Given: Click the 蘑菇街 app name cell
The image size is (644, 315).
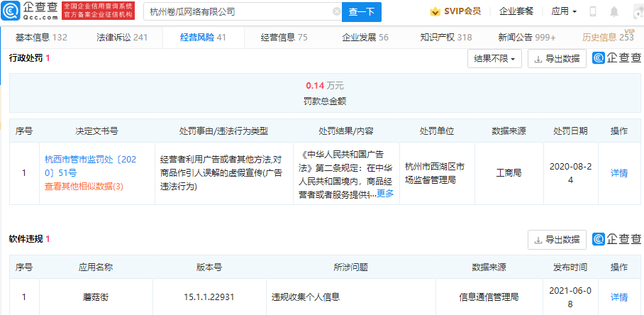Looking at the screenshot, I should pos(96,297).
